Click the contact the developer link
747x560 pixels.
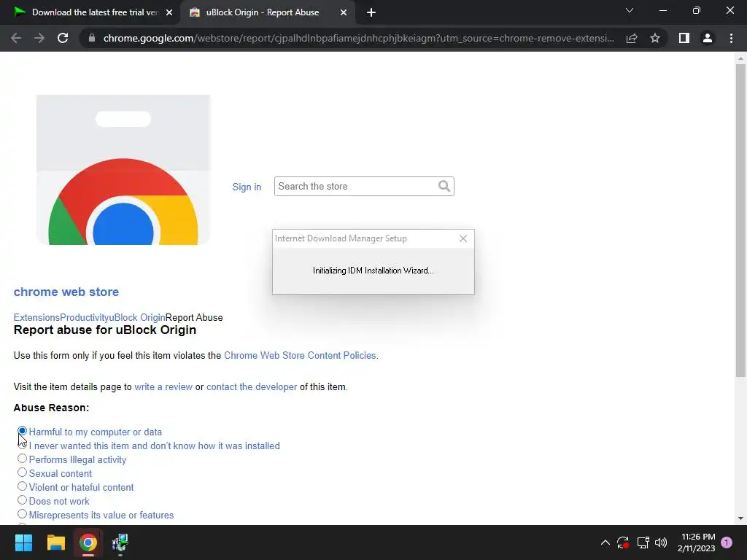point(252,387)
